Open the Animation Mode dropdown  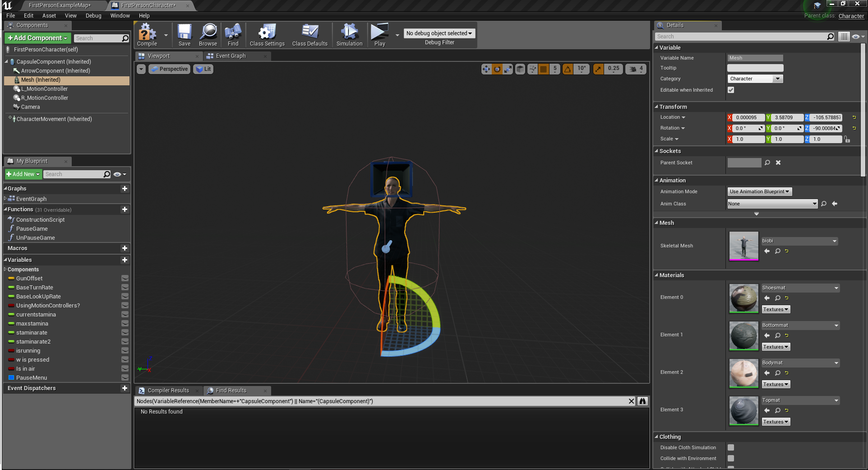[759, 191]
